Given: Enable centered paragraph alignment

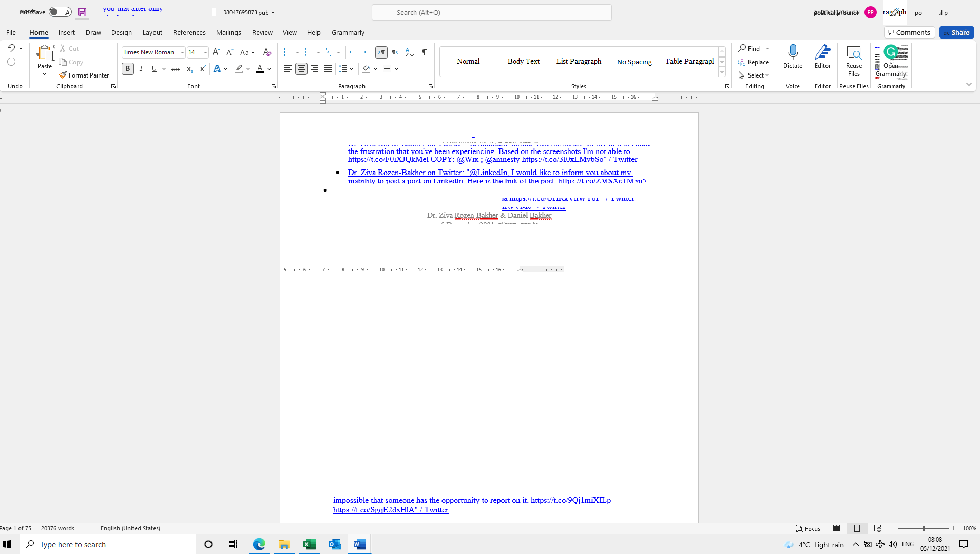Looking at the screenshot, I should tap(301, 68).
